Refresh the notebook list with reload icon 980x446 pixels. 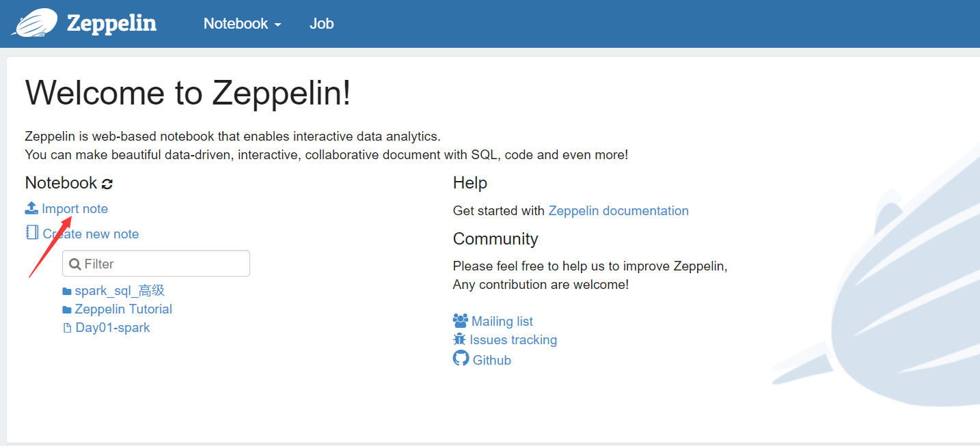[107, 184]
